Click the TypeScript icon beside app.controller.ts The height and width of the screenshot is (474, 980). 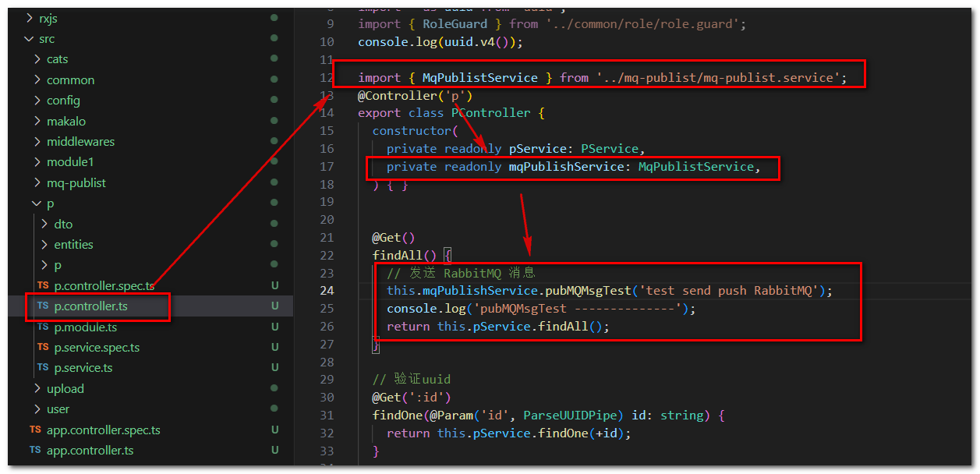click(35, 450)
